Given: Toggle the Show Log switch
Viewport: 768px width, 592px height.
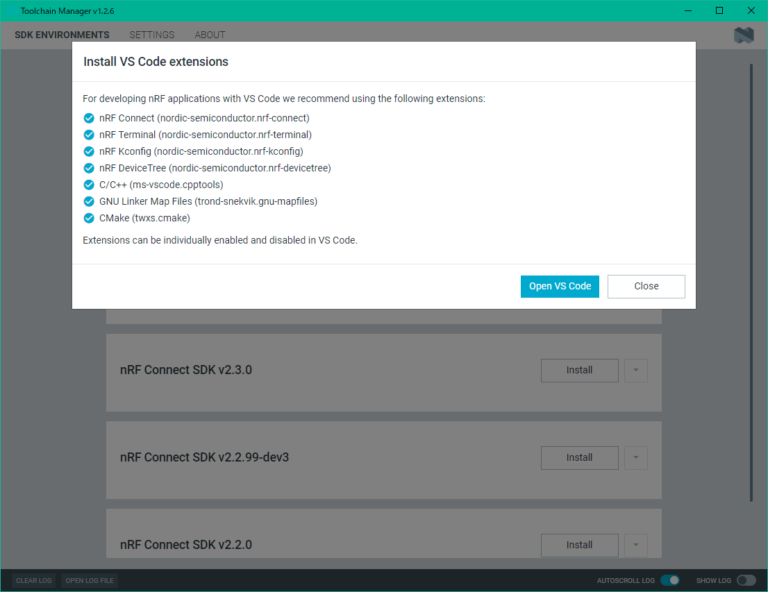Looking at the screenshot, I should click(746, 580).
